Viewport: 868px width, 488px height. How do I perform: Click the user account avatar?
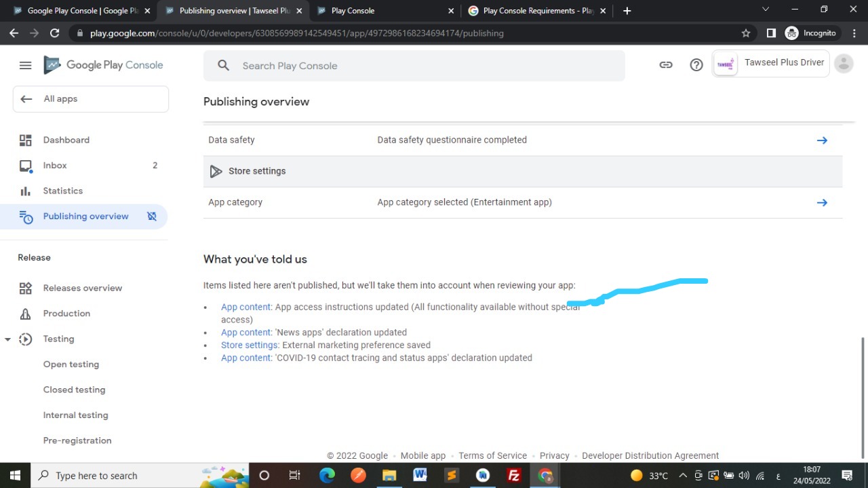coord(844,64)
